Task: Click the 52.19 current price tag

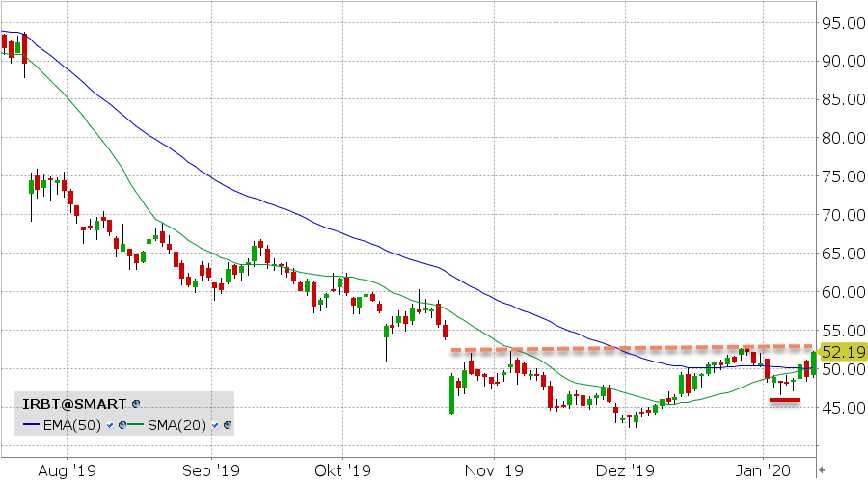Action: tap(841, 352)
